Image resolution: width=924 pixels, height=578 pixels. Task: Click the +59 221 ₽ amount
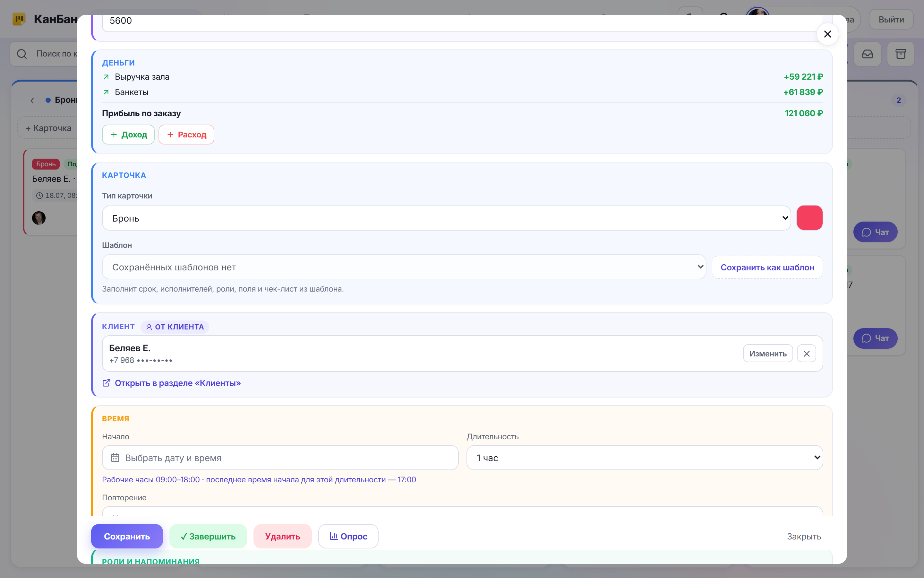coord(803,77)
